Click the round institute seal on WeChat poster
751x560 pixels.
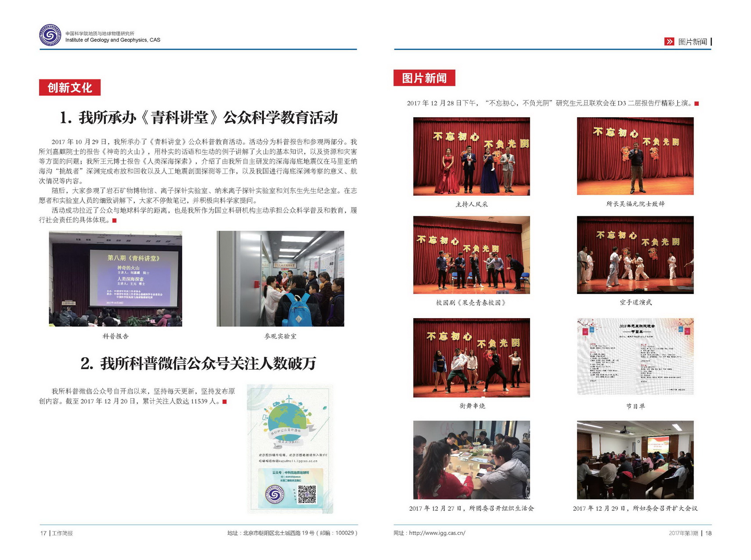[274, 495]
